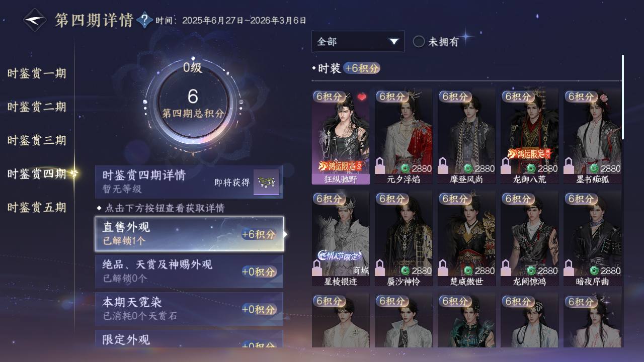
Task: Click the jade currency icon on 摩登风尚
Action: tap(468, 168)
